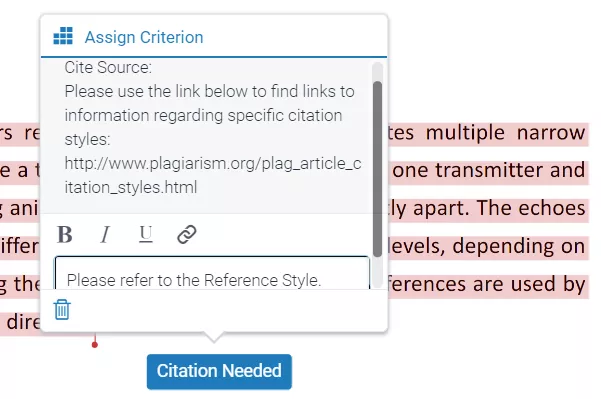Click highlighted text 'multiple narrow'
This screenshot has height=399, width=601.
tap(505, 133)
